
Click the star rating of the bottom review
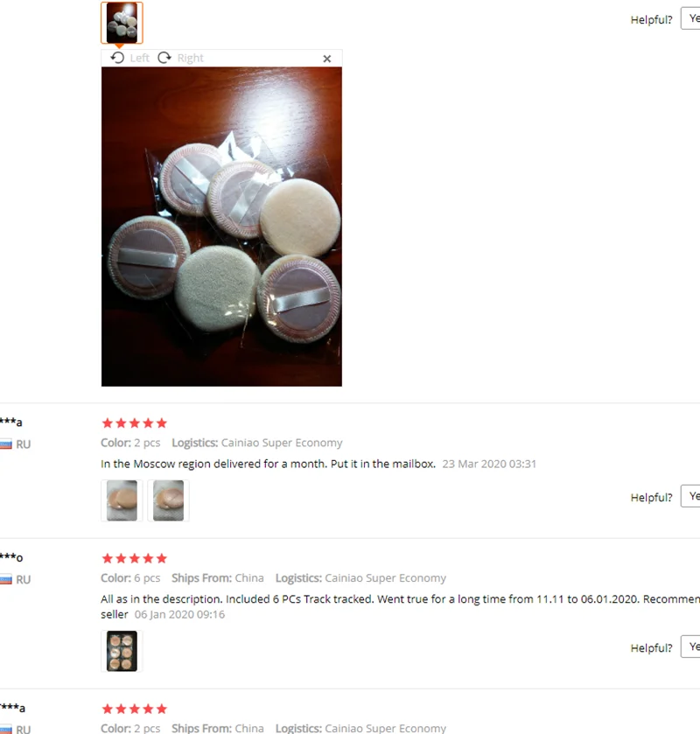[135, 710]
